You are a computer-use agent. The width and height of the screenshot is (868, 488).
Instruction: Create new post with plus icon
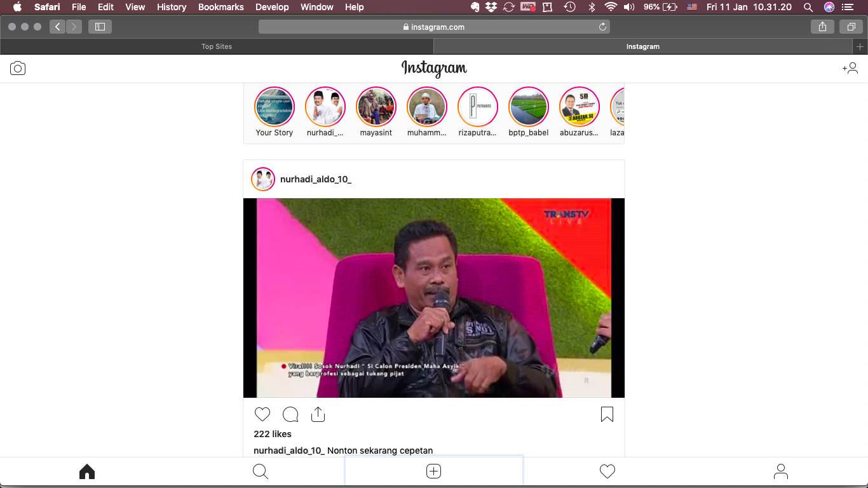tap(433, 471)
